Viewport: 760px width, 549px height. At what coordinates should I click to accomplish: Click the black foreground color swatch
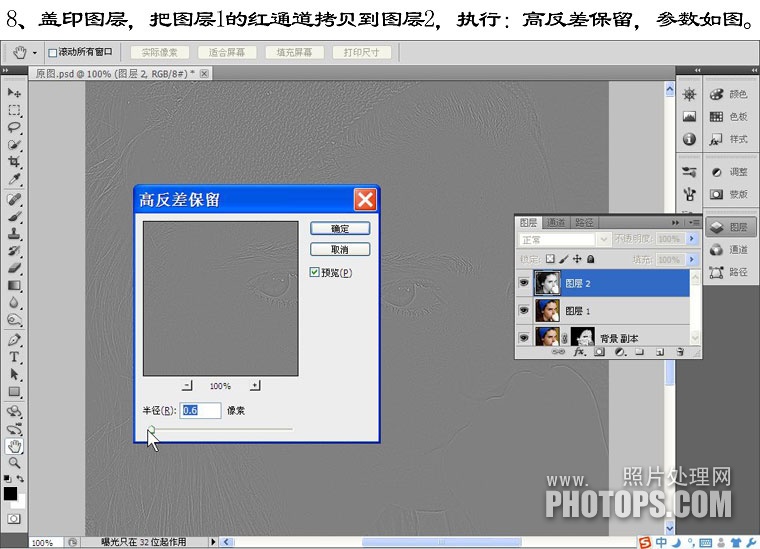10,493
